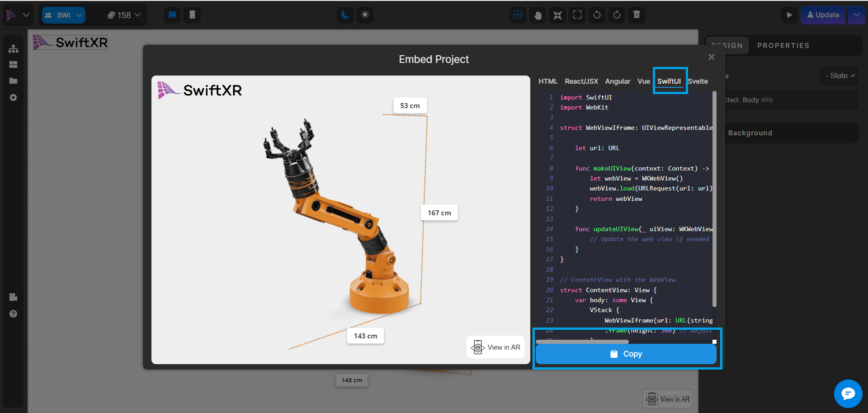
Task: Toggle the grid layout view icon
Action: tap(518, 15)
